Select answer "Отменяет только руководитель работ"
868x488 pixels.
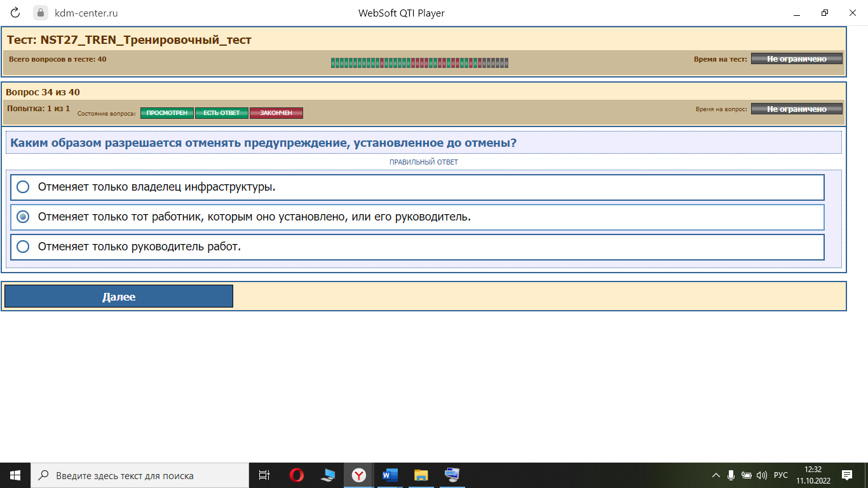pyautogui.click(x=417, y=247)
